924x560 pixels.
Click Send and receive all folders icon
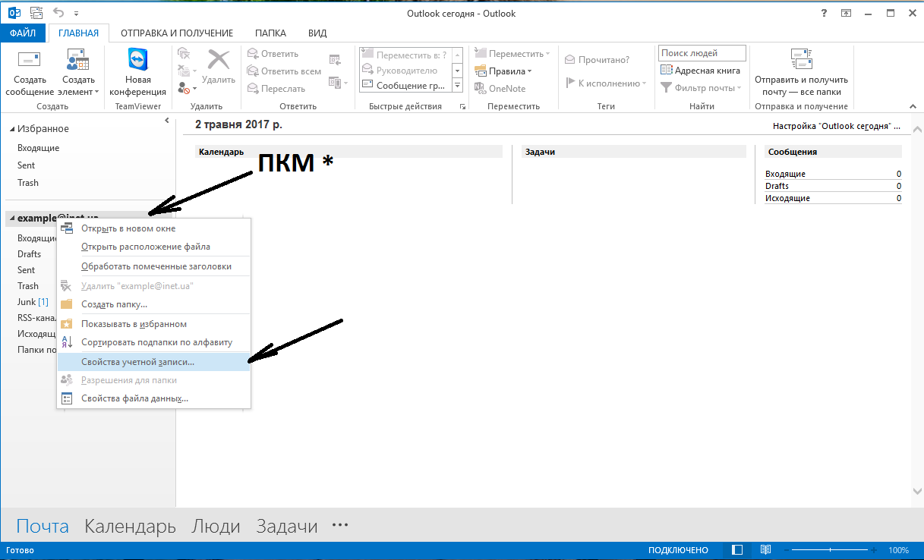pyautogui.click(x=801, y=59)
